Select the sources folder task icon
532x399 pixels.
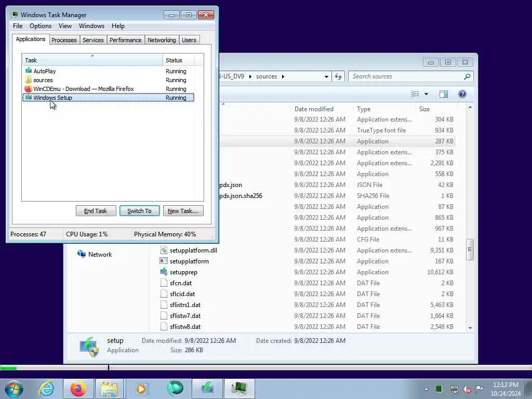click(x=29, y=79)
